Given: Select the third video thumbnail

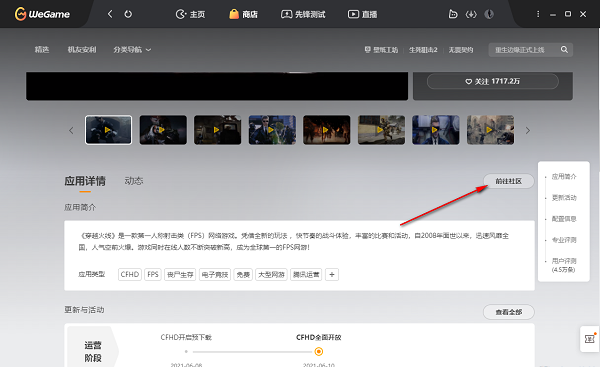Looking at the screenshot, I should point(217,130).
